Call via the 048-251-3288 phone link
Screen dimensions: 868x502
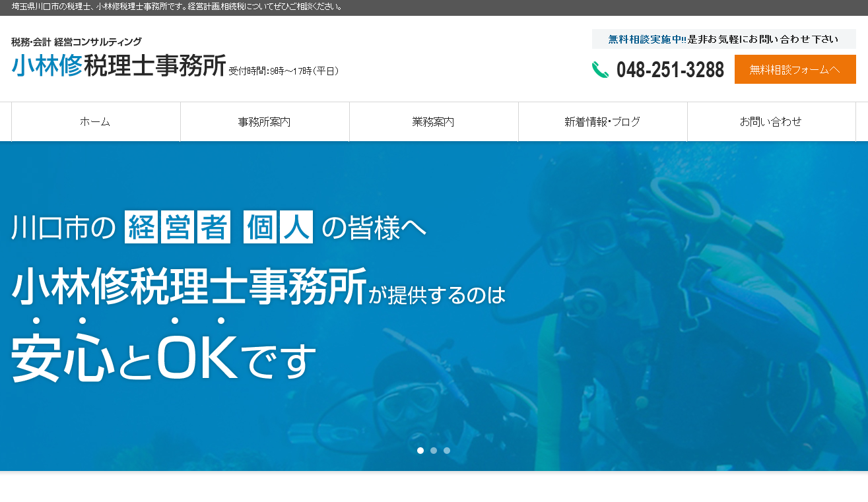[x=669, y=68]
